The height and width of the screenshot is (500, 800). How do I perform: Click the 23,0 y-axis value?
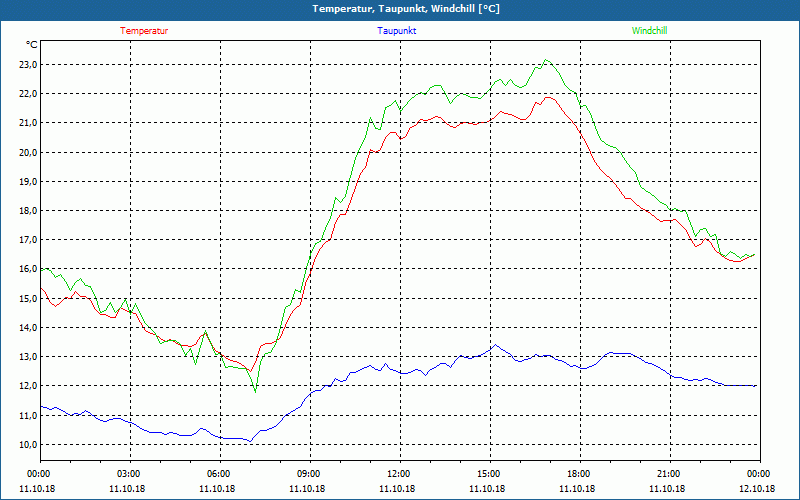[x=29, y=65]
